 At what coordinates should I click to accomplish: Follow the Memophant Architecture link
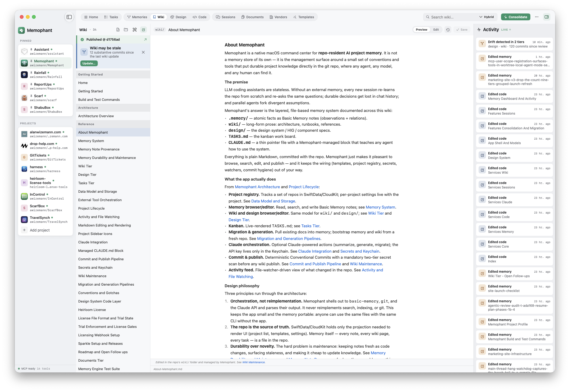click(x=257, y=187)
